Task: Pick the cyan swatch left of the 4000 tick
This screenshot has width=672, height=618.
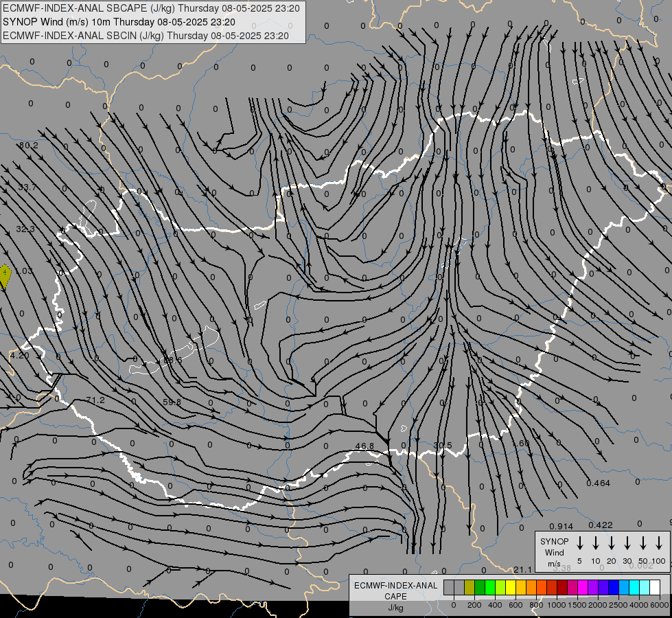Action: point(634,587)
